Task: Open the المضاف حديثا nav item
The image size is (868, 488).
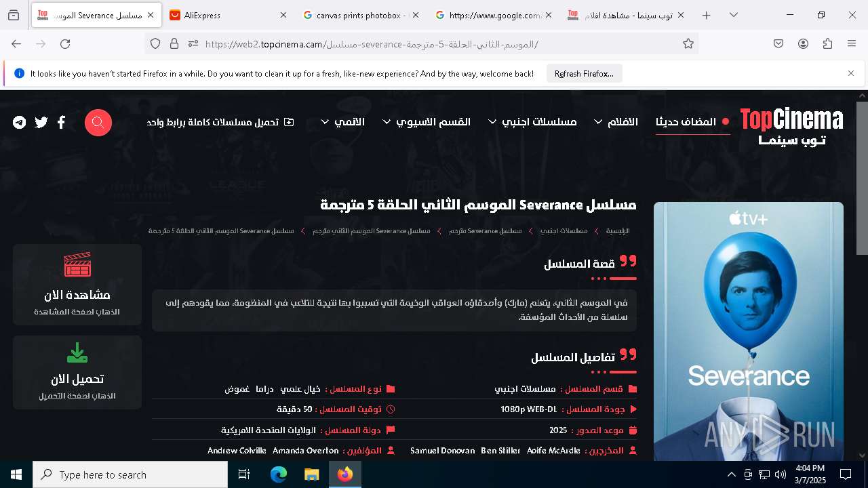Action: coord(692,122)
